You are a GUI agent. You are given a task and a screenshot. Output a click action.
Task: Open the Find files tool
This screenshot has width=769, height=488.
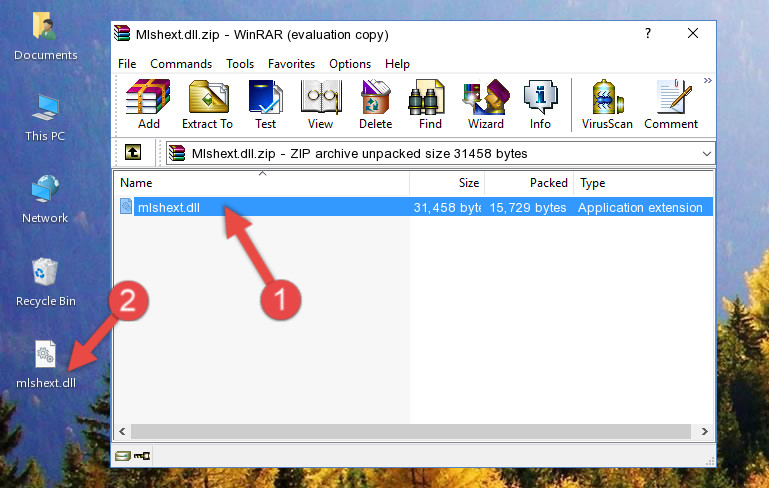coord(430,104)
